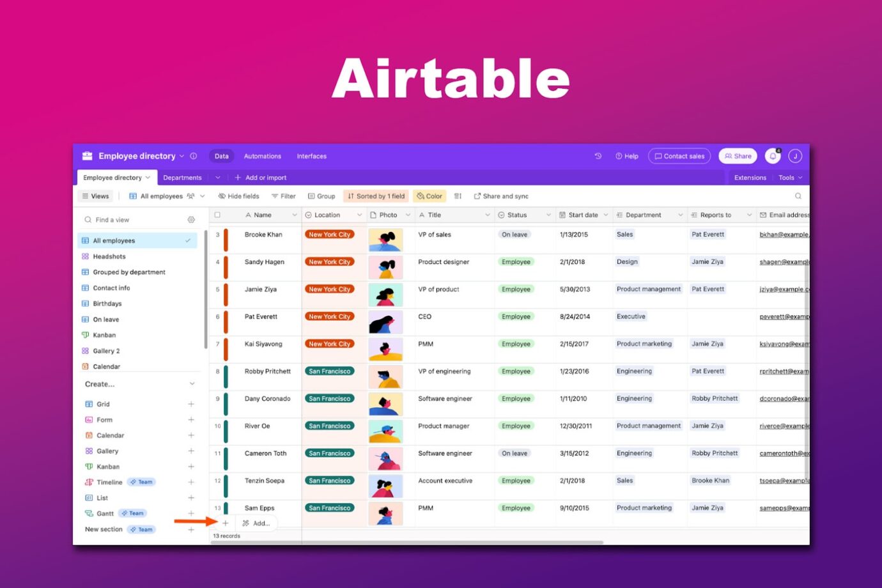Open the Extensions panel

[x=750, y=178]
